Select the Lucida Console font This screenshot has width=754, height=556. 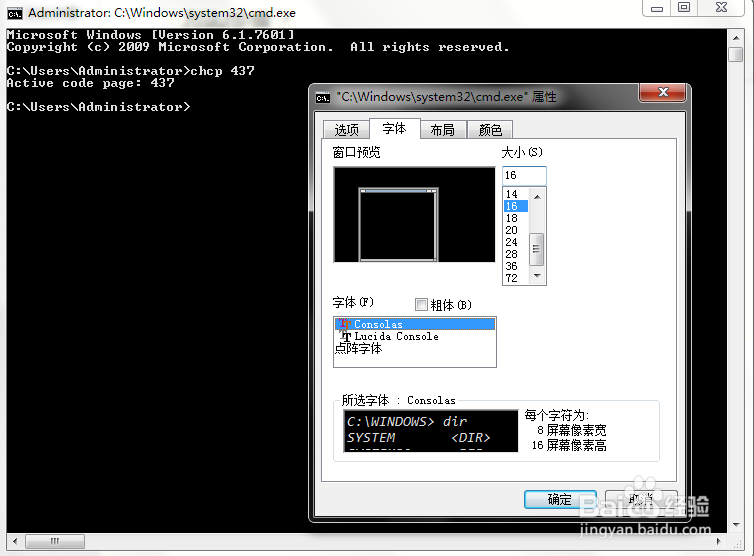coord(415,336)
